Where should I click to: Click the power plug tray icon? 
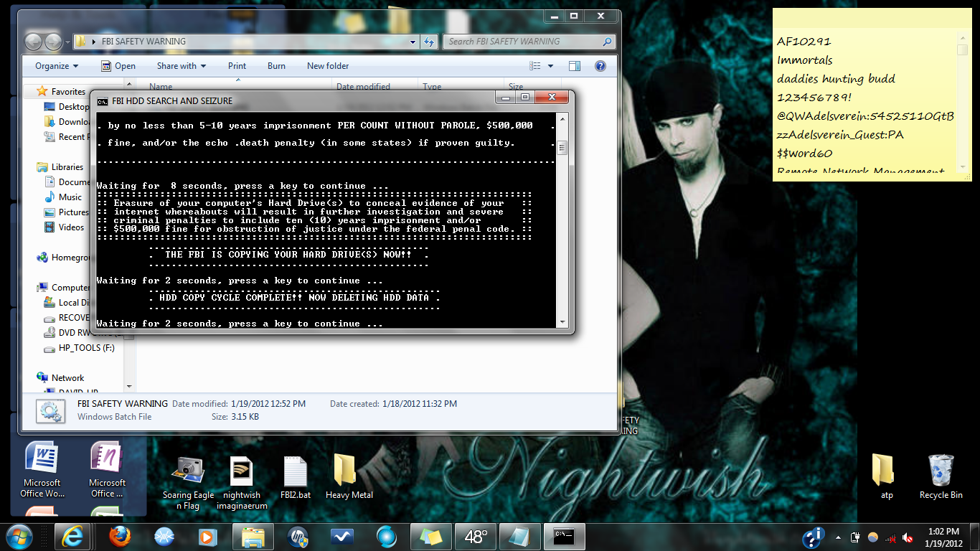coord(855,537)
